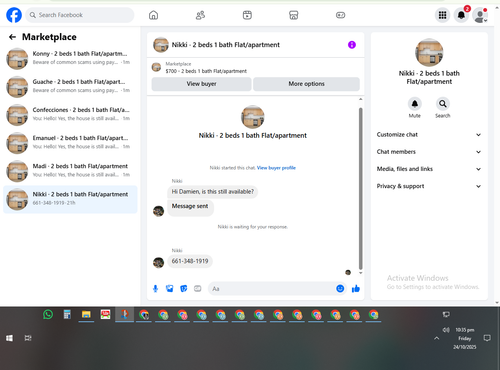Open the Gaming icon in top navigation
500x370 pixels.
[x=340, y=15]
